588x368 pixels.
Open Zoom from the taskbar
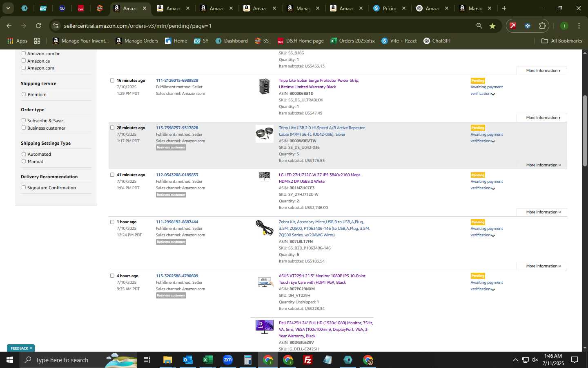[x=228, y=360]
